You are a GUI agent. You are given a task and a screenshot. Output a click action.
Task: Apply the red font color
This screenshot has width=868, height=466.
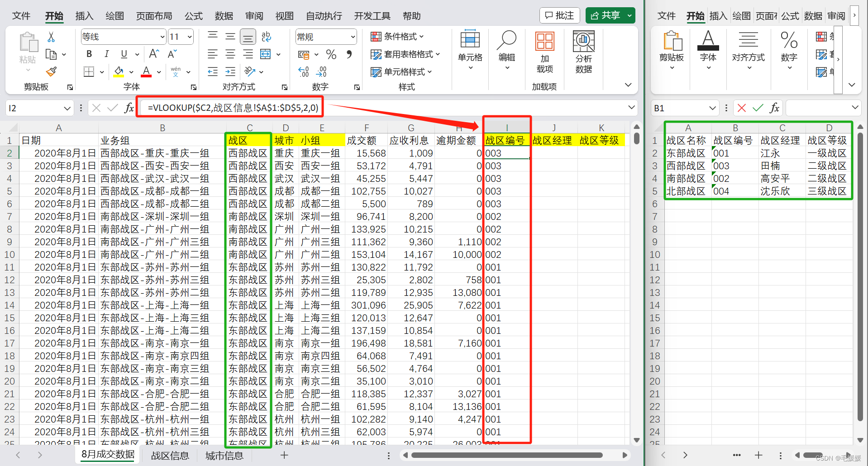tap(146, 71)
